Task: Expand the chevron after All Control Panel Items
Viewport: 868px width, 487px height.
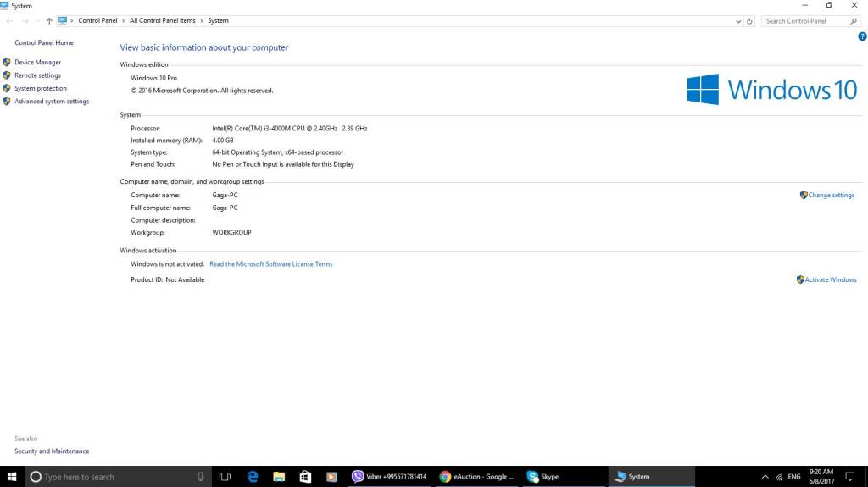Action: 202,20
